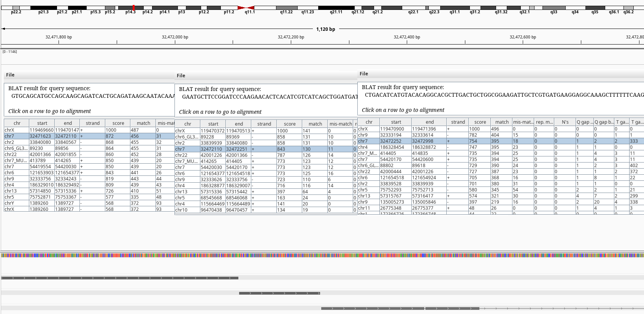644x314 pixels.
Task: Select chrX row starting 119470900
Action: click(x=501, y=129)
